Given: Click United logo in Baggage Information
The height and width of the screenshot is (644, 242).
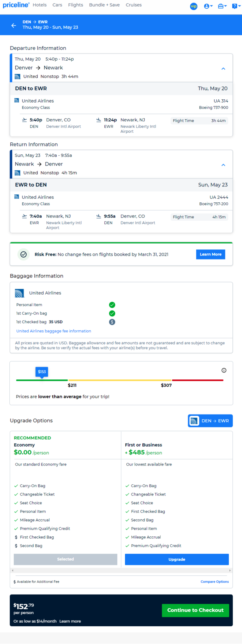Looking at the screenshot, I should coord(20,293).
